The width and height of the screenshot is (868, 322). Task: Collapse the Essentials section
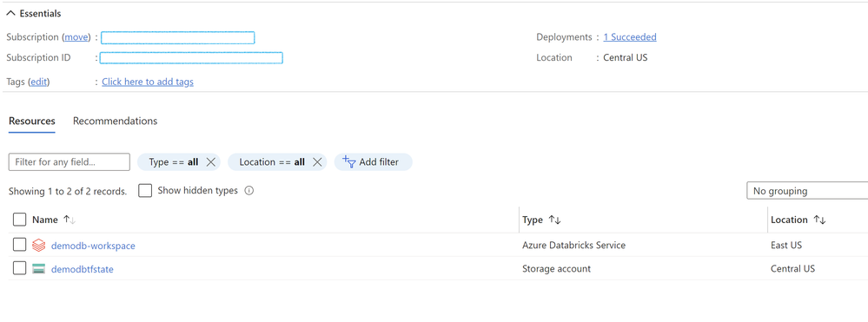coord(11,13)
